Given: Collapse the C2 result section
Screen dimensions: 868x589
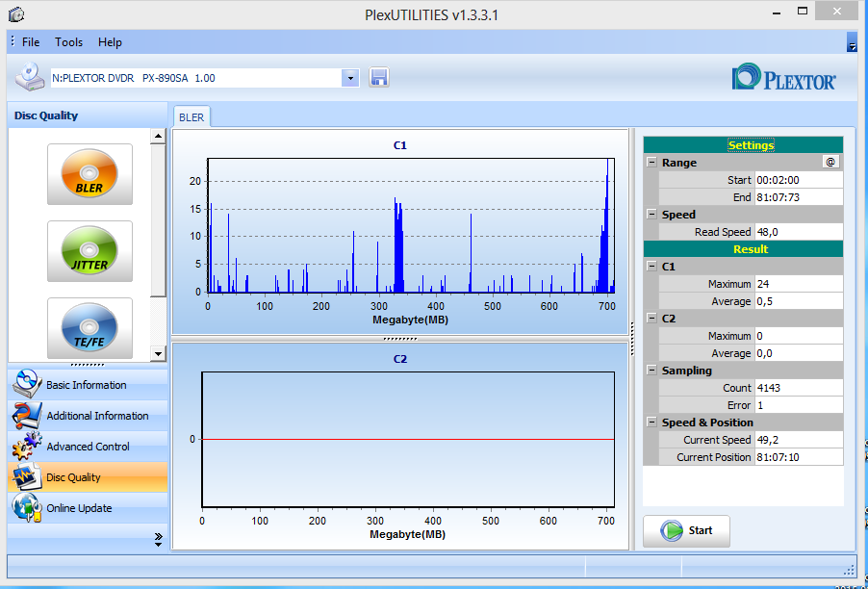Looking at the screenshot, I should click(x=651, y=319).
